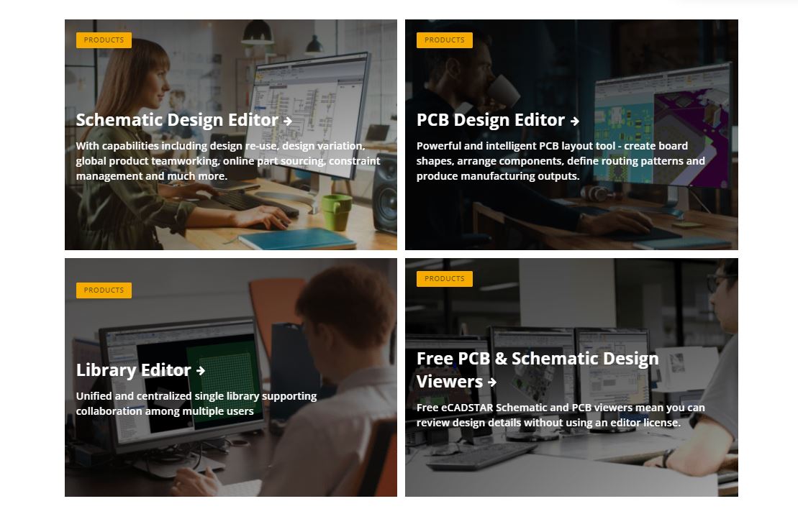Click the arrow icon after Viewers heading

click(492, 382)
